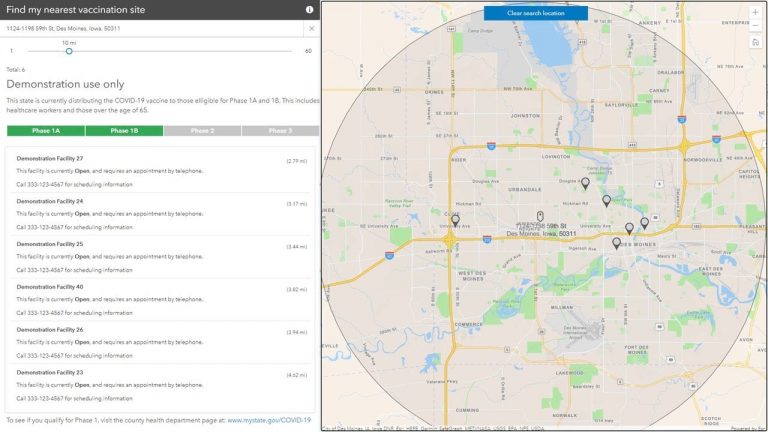Click the Total: 6 results count
The image size is (768, 432).
[16, 70]
